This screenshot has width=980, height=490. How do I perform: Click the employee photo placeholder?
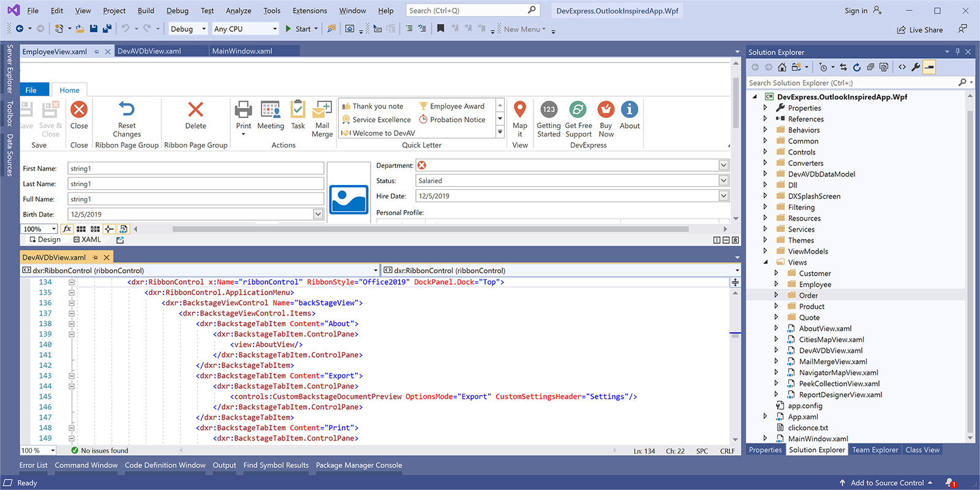tap(349, 199)
